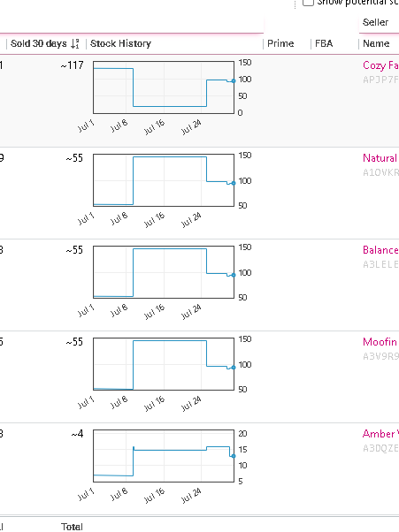This screenshot has width=399, height=532.
Task: Click the end data point on the Balance chart
Action: pos(234,275)
